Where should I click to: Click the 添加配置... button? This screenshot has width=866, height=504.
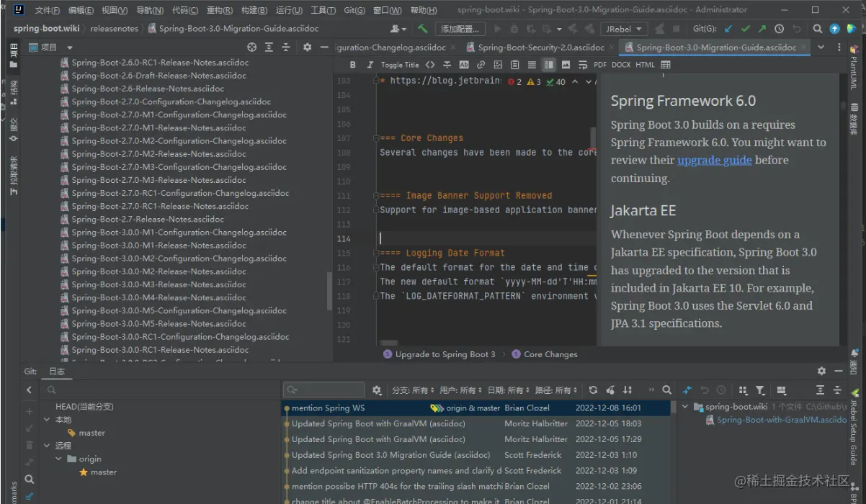click(x=460, y=29)
